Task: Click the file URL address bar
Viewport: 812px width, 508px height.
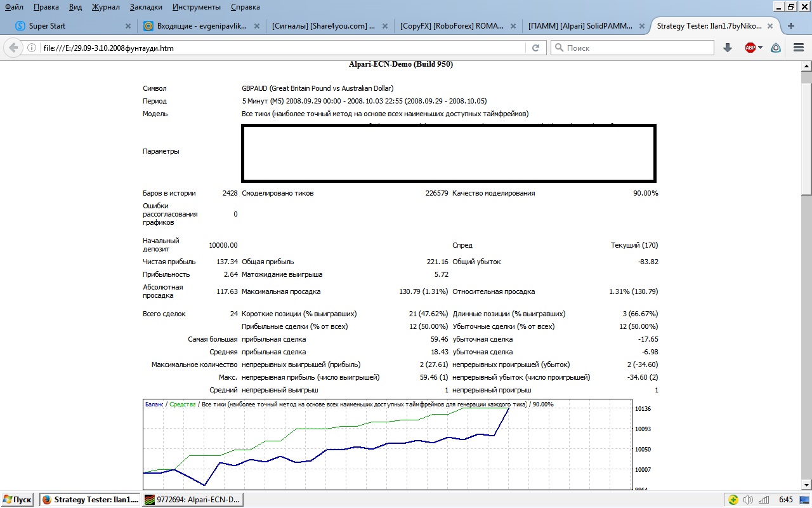Action: coord(282,48)
